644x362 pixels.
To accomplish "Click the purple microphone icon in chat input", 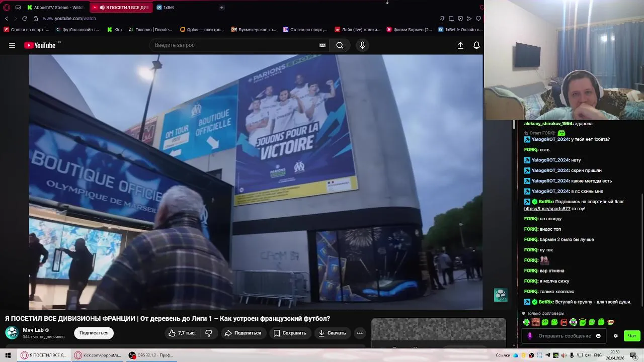I will tap(529, 336).
